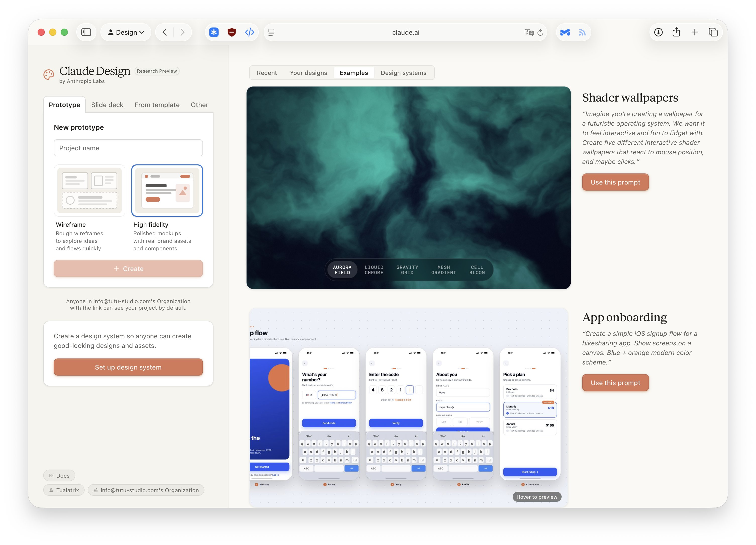This screenshot has height=545, width=756.
Task: Click Set up design system button
Action: click(x=128, y=367)
